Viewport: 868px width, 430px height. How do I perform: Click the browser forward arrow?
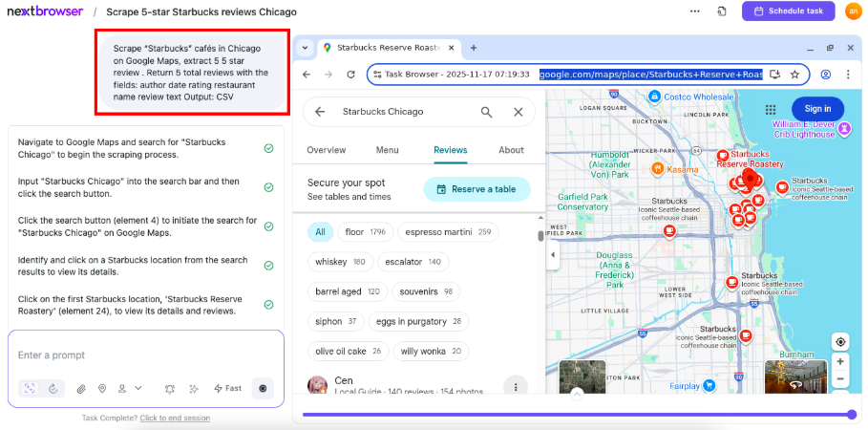click(x=328, y=75)
